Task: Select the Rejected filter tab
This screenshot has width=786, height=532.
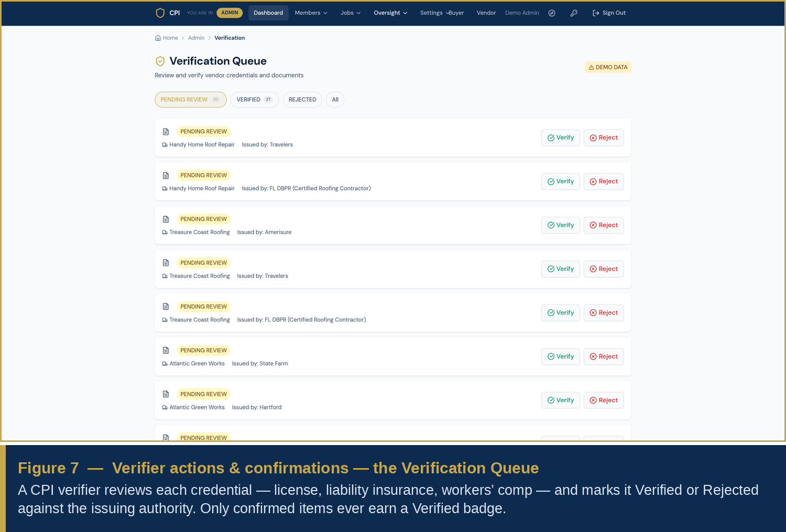Action: tap(302, 99)
